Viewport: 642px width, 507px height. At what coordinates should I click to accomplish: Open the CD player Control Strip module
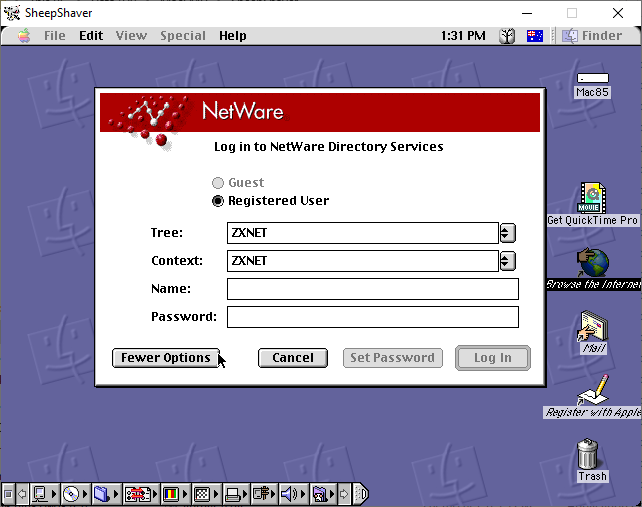[x=75, y=494]
